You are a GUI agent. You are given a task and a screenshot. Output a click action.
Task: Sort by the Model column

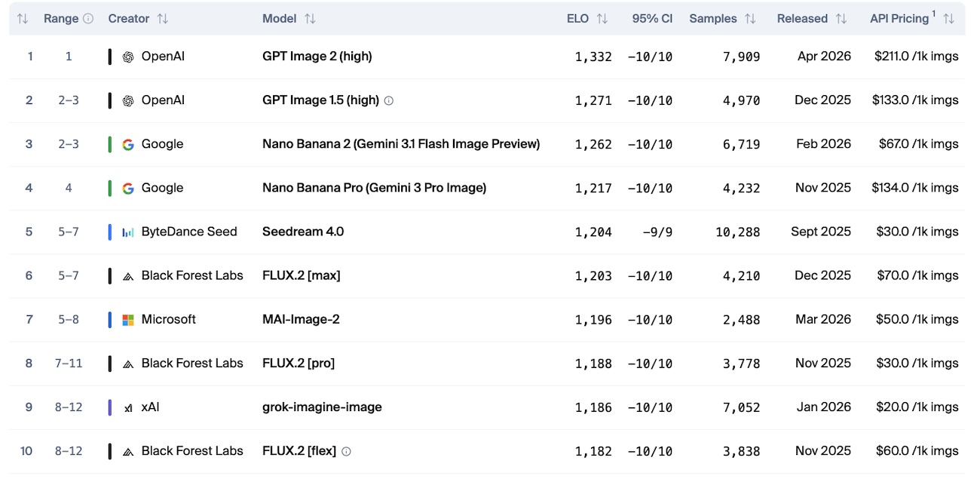(310, 19)
